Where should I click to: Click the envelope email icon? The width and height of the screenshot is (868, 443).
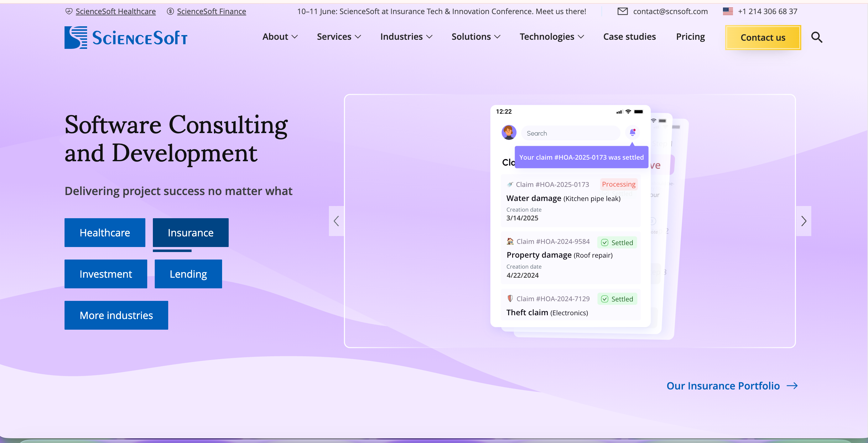tap(622, 12)
